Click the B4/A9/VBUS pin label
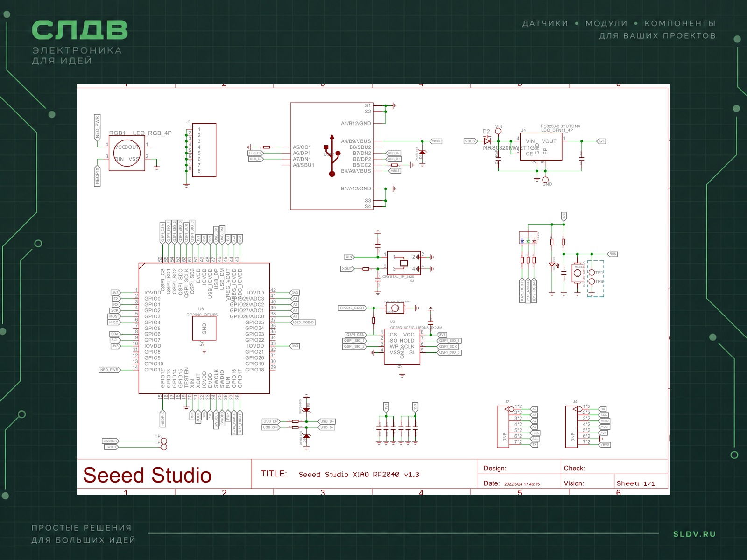 pyautogui.click(x=356, y=171)
